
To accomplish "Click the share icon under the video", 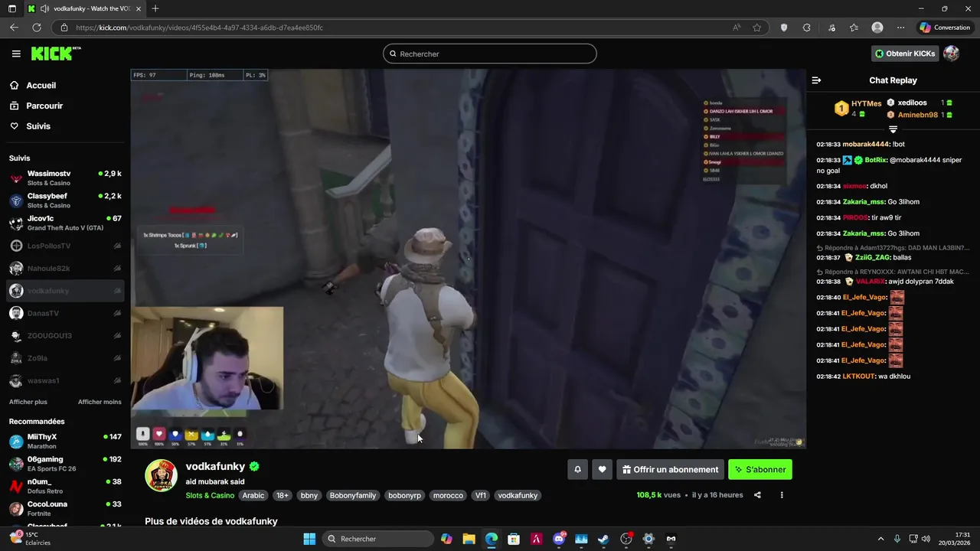I will click(x=757, y=495).
